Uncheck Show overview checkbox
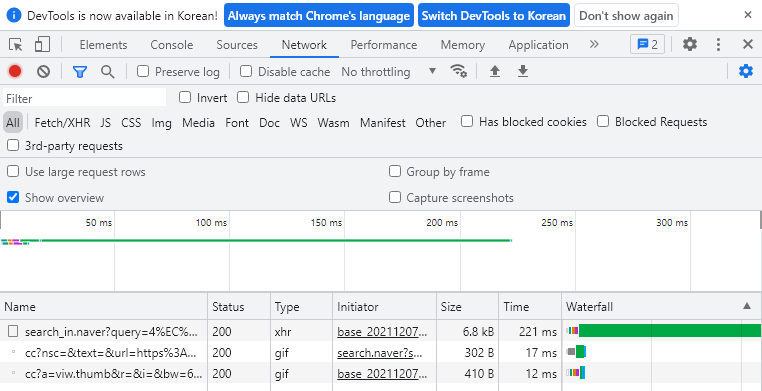The image size is (762, 391). 13,197
